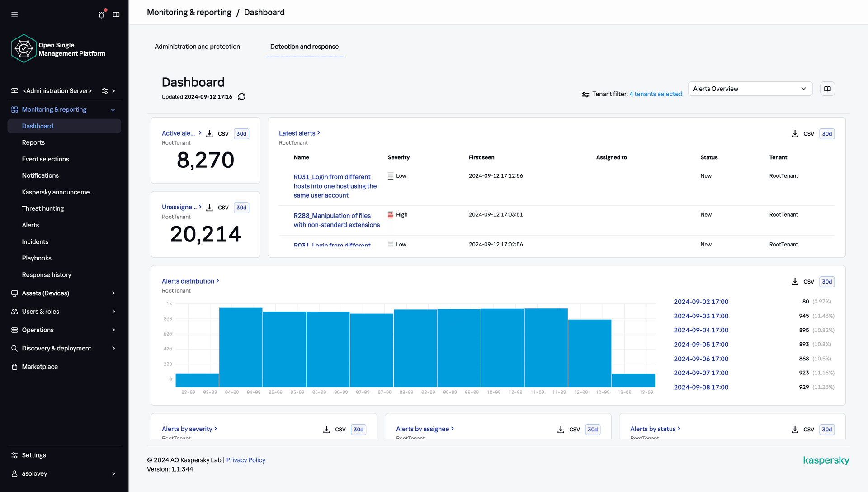The height and width of the screenshot is (492, 868).
Task: Open the hamburger menu icon
Action: (x=14, y=14)
